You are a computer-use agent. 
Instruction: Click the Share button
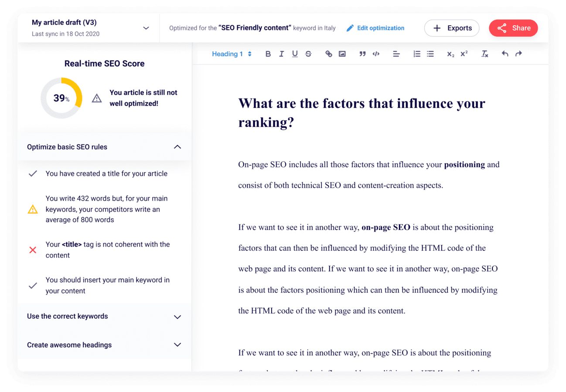pos(513,28)
